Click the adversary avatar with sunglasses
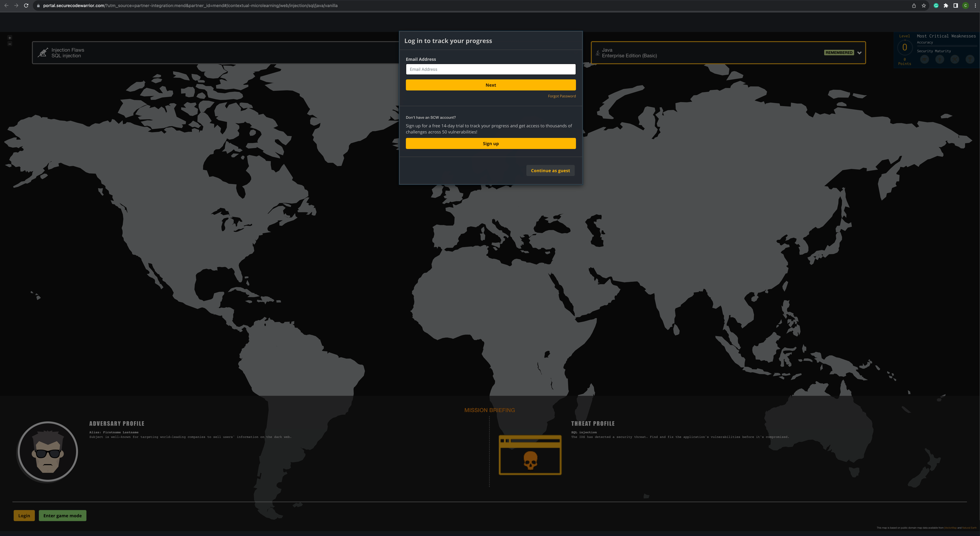Image resolution: width=980 pixels, height=536 pixels. pos(48,452)
